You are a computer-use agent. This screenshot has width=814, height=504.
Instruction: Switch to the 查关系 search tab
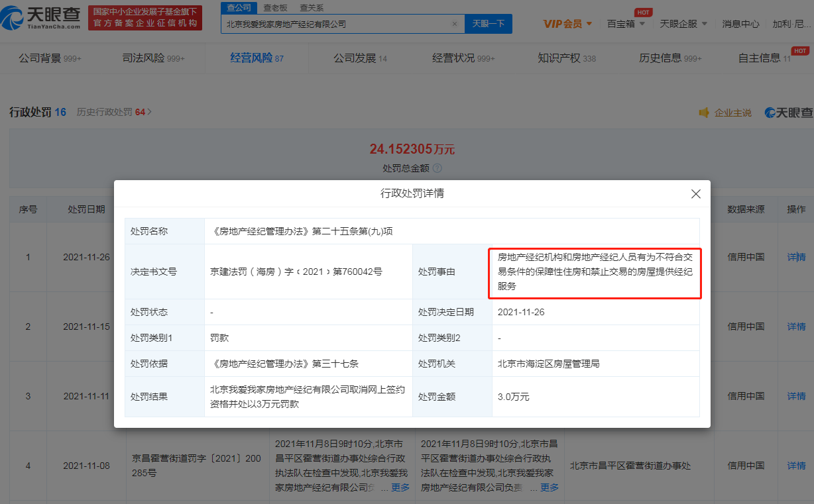point(311,8)
